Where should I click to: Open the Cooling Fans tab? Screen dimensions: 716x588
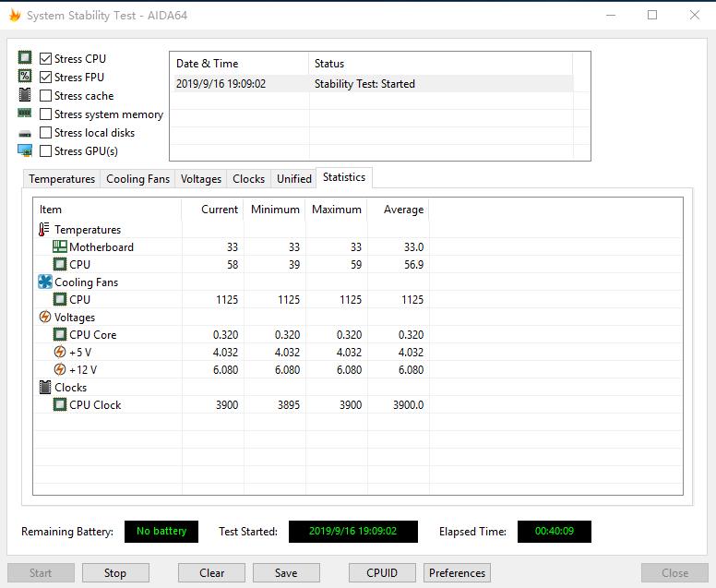pos(137,179)
